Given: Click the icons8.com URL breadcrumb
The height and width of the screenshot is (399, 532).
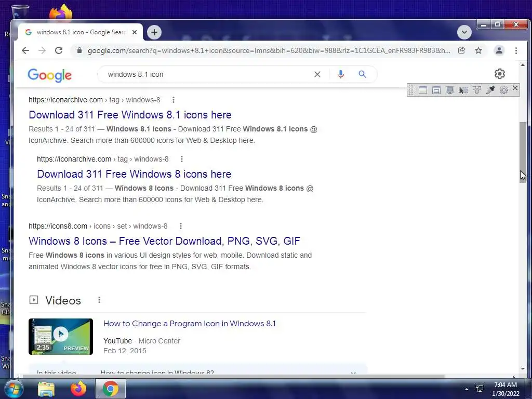Looking at the screenshot, I should tap(98, 226).
